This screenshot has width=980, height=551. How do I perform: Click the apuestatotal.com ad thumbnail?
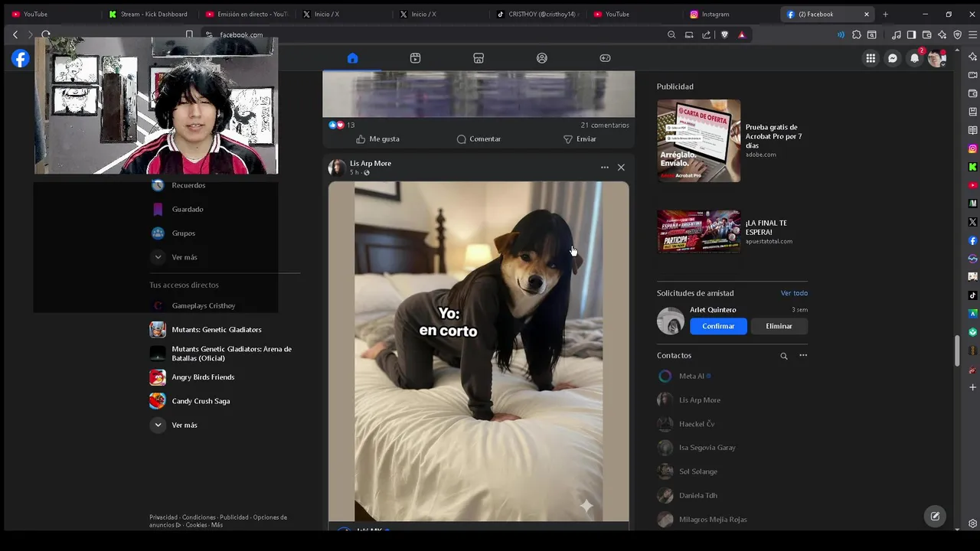(x=698, y=232)
